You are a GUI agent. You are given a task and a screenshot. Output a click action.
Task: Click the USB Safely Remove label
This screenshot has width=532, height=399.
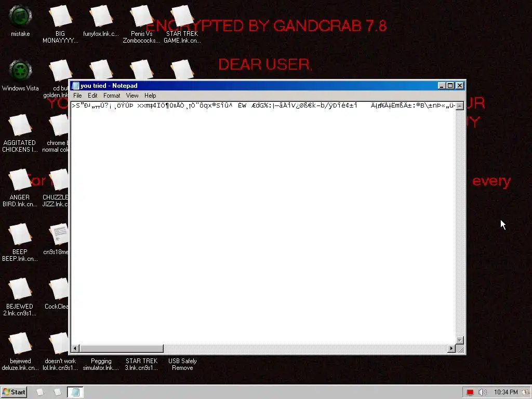[x=182, y=364]
